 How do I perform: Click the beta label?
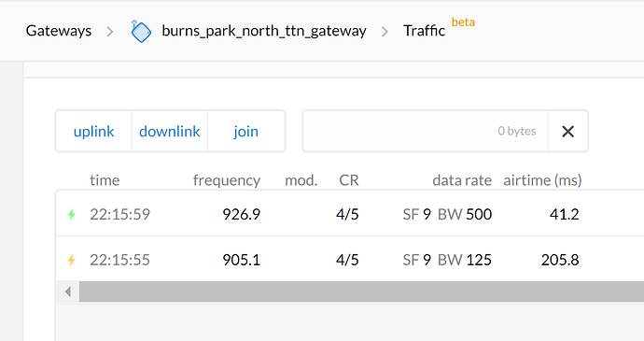pos(463,21)
